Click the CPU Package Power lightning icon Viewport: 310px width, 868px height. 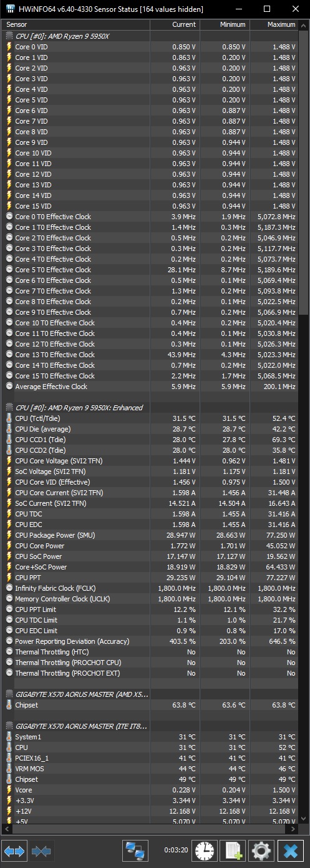click(x=9, y=535)
